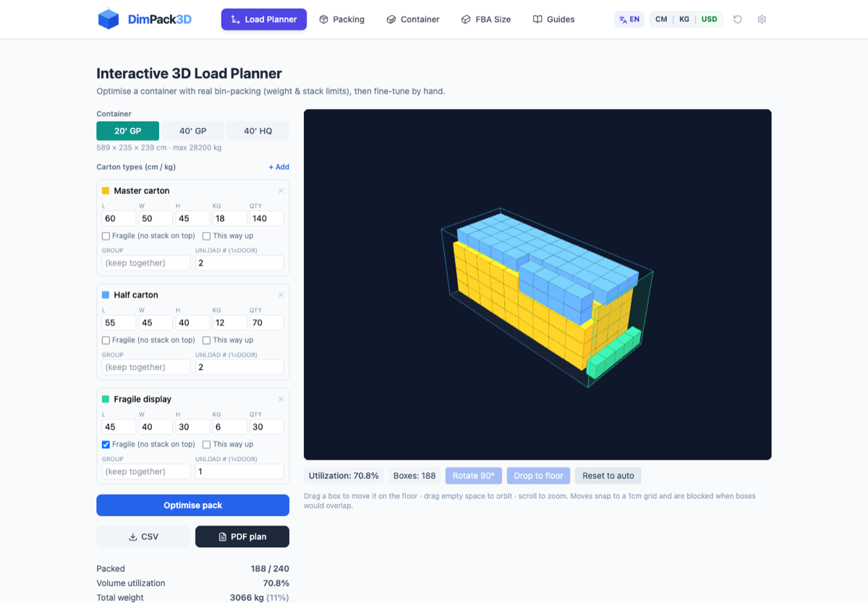Edit Master carton quantity 140

266,219
